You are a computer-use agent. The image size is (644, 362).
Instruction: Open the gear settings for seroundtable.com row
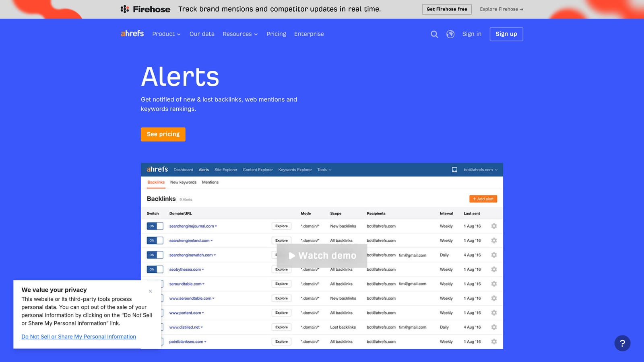[494, 284]
